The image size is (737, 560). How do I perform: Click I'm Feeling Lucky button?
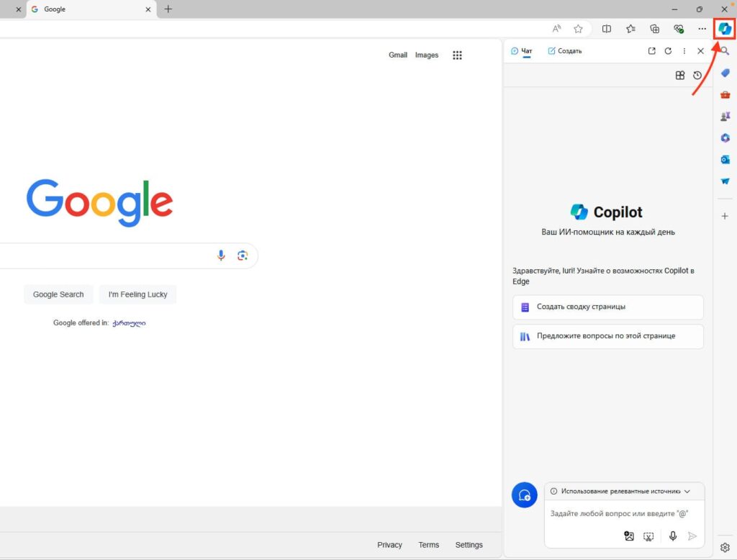[137, 294]
